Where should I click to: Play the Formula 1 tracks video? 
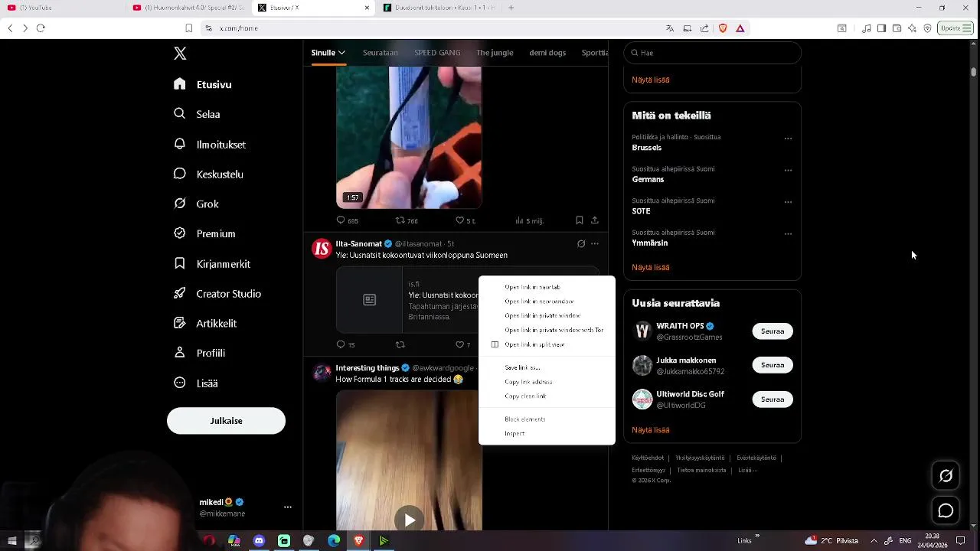tap(410, 520)
